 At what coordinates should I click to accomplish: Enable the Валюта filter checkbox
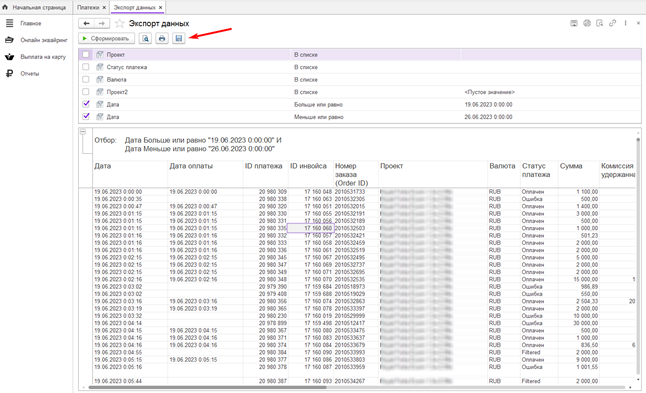(x=86, y=79)
